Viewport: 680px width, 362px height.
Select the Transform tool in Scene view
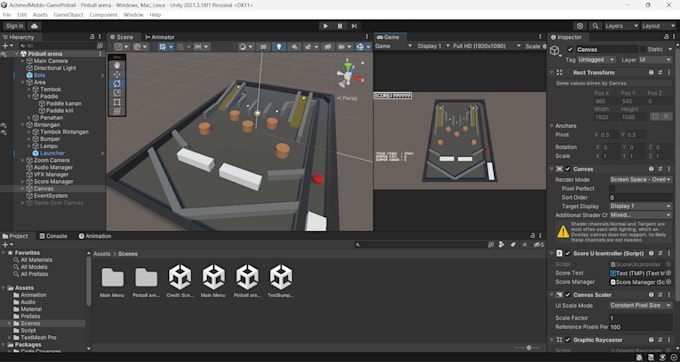(117, 111)
